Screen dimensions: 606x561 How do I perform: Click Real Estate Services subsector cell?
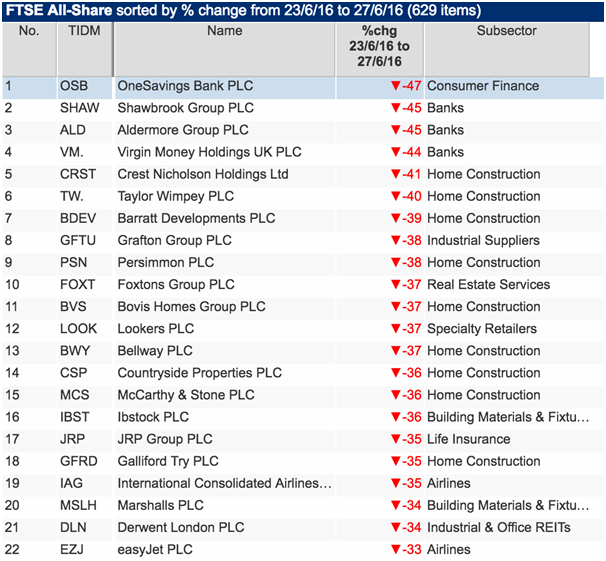489,284
